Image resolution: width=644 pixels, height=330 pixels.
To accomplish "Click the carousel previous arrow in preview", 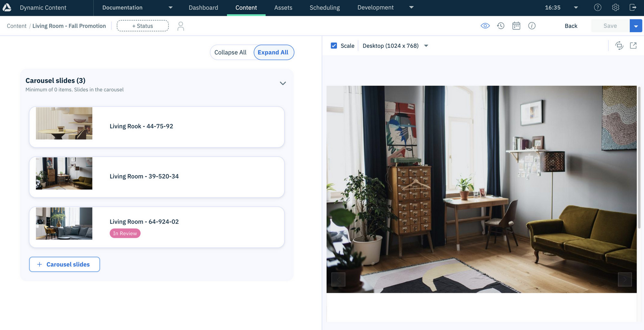I will point(338,279).
